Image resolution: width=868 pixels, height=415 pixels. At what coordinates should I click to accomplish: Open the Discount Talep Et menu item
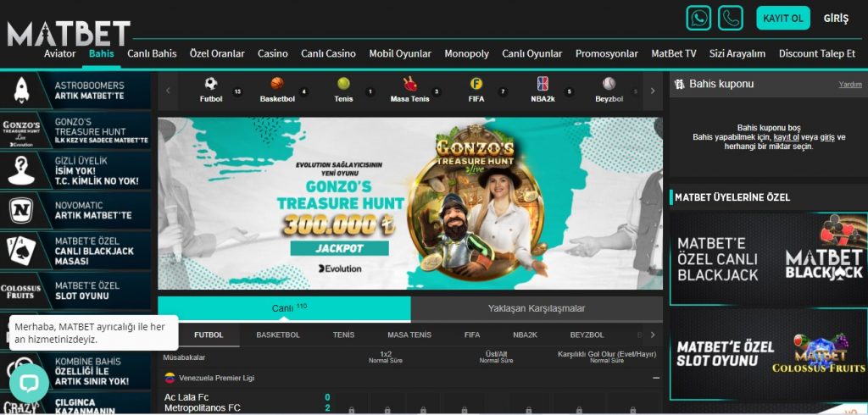coord(817,53)
